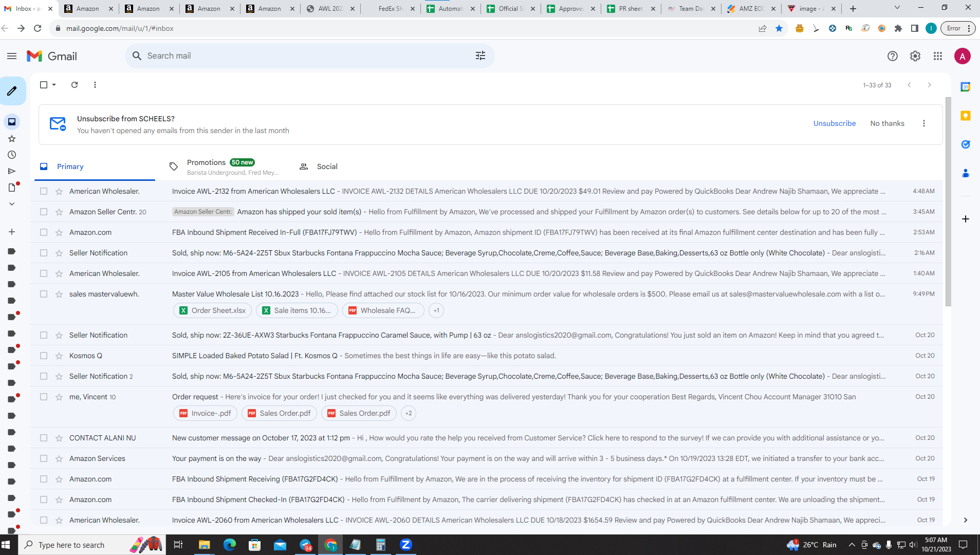Get add-ons with plus icon in side panel
This screenshot has height=555, width=980.
coord(966,219)
